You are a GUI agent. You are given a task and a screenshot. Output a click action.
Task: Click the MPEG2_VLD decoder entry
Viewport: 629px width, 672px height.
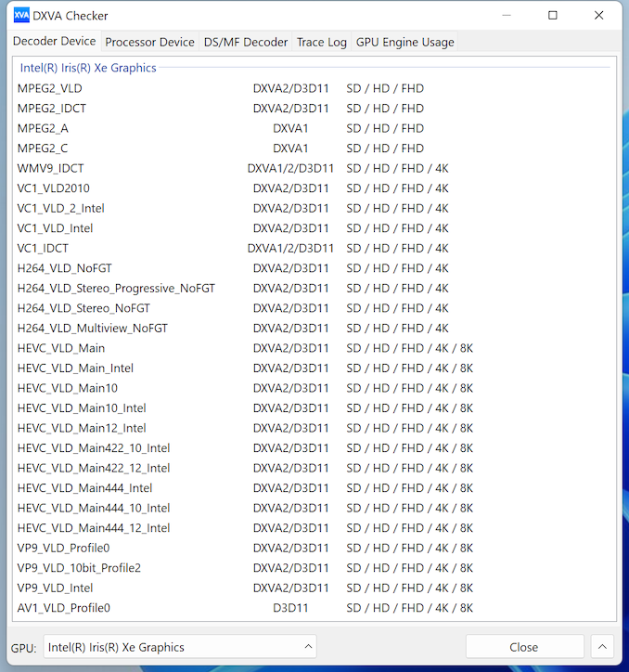point(50,88)
